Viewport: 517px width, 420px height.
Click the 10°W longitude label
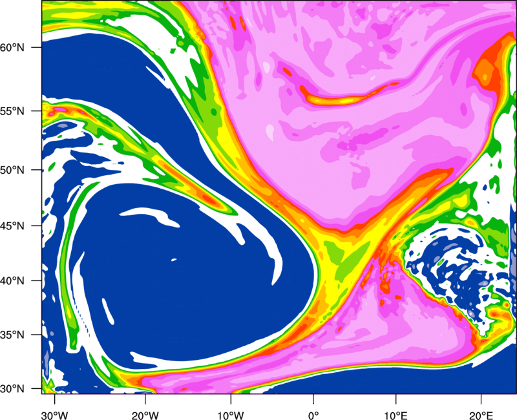click(231, 415)
